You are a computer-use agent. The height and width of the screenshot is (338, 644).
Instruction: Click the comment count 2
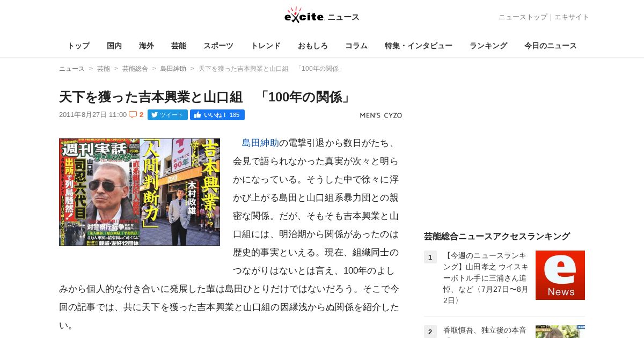[141, 115]
